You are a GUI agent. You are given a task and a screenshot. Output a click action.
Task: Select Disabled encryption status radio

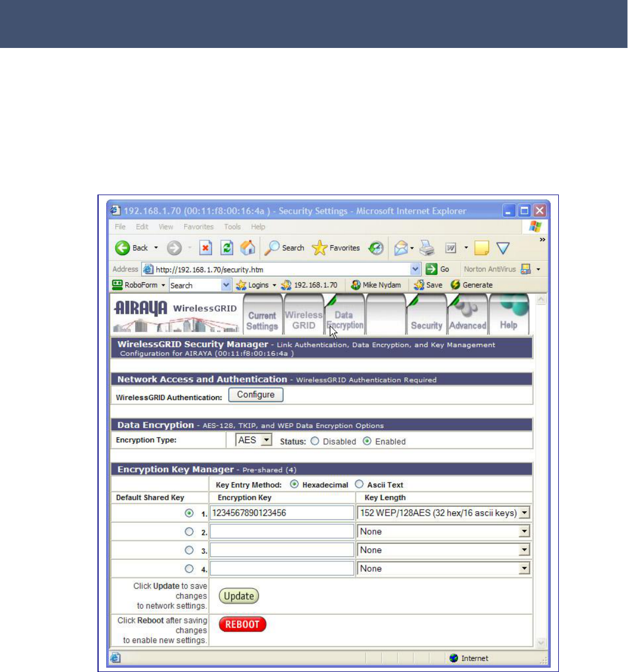pos(315,441)
